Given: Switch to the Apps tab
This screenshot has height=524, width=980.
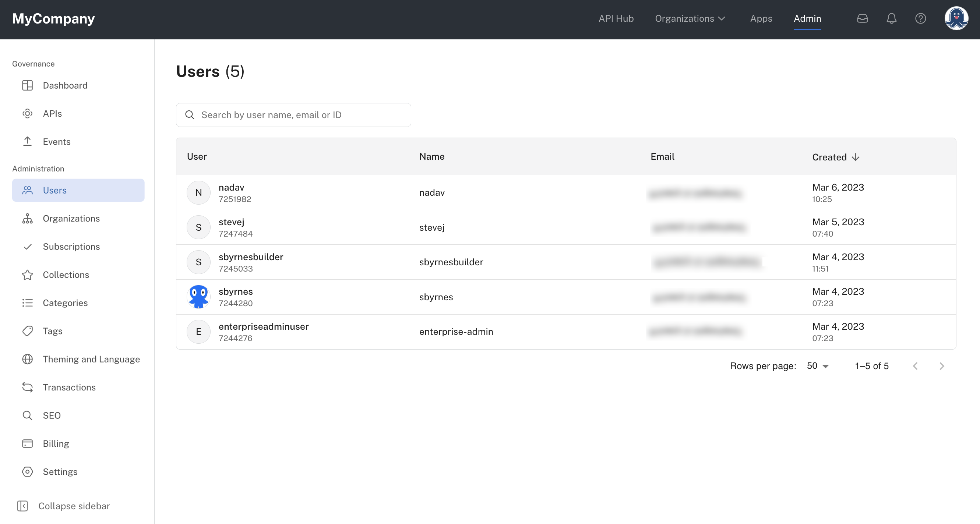Looking at the screenshot, I should 761,18.
